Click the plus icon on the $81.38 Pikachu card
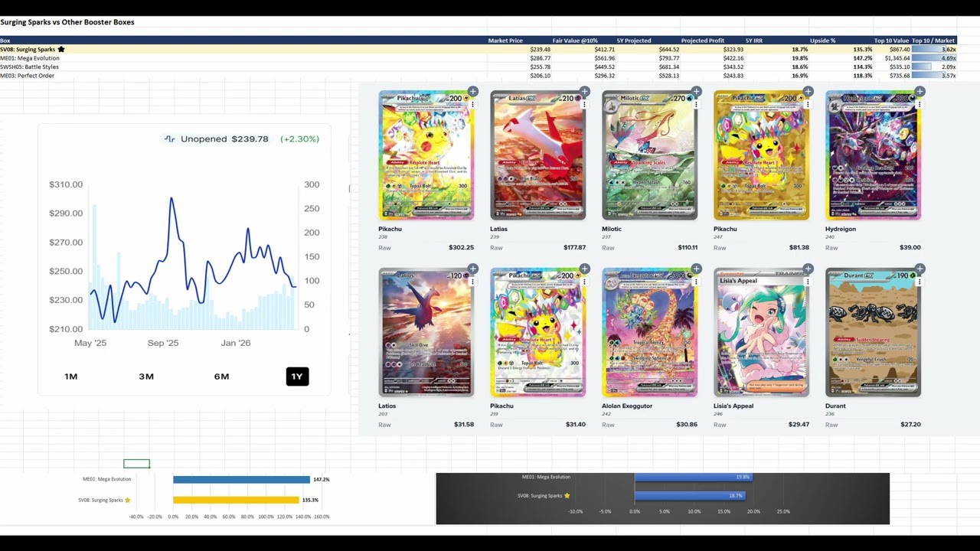The width and height of the screenshot is (980, 551). pos(808,92)
